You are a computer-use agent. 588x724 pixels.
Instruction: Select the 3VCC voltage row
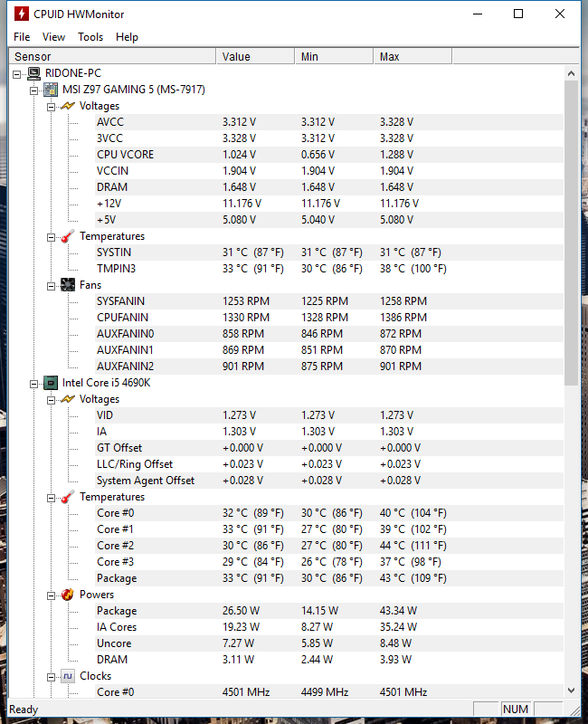click(x=329, y=138)
